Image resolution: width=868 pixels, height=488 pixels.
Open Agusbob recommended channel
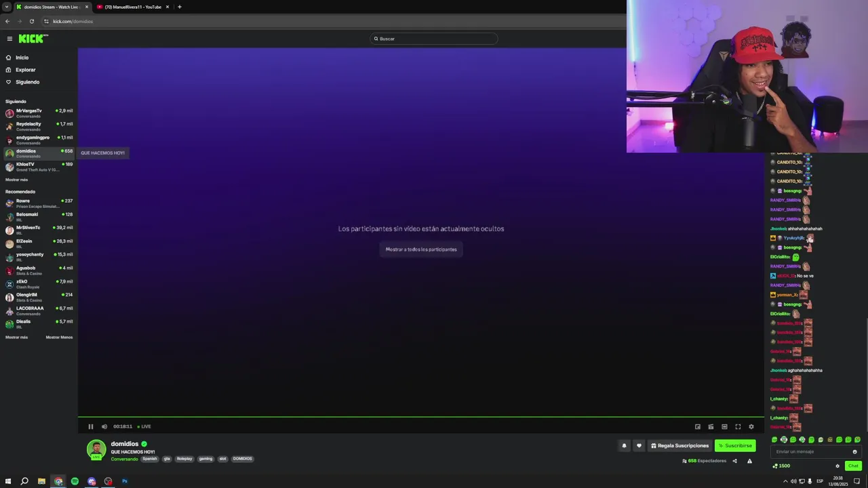click(39, 270)
